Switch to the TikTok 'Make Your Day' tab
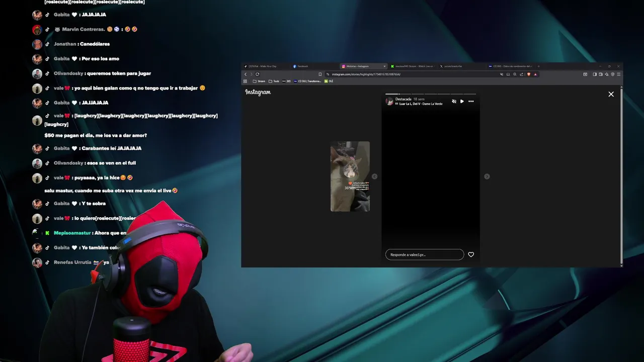The height and width of the screenshot is (362, 644). pos(265,66)
